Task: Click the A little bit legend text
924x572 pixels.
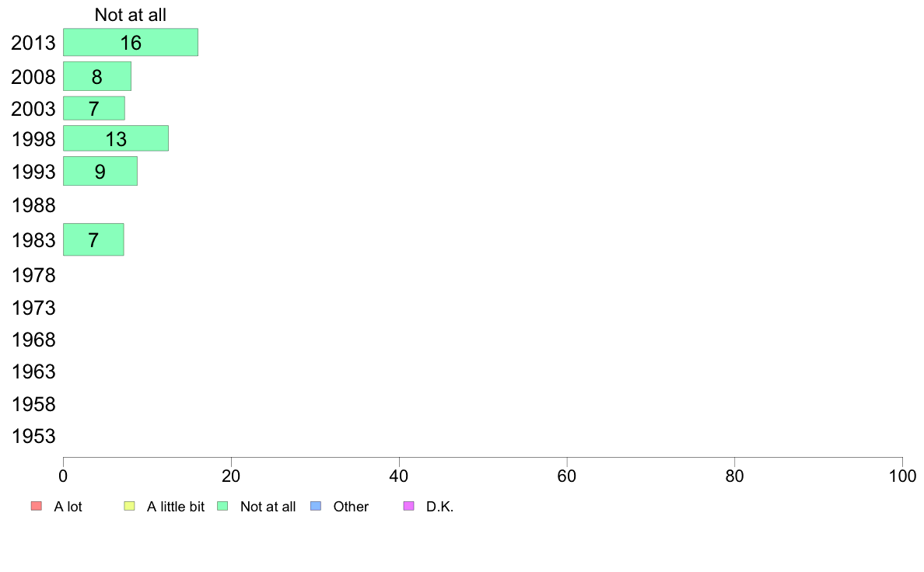Action: point(176,507)
